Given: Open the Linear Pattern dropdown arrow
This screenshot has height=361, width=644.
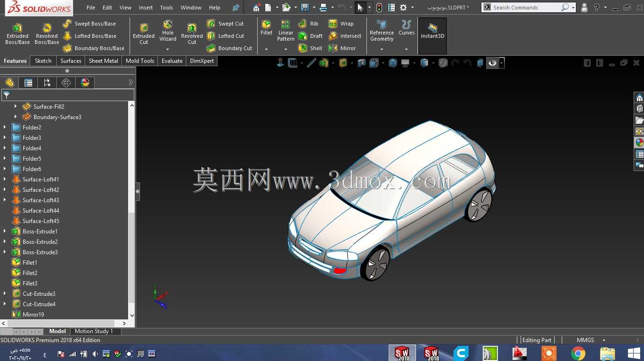Looking at the screenshot, I should coord(286,49).
